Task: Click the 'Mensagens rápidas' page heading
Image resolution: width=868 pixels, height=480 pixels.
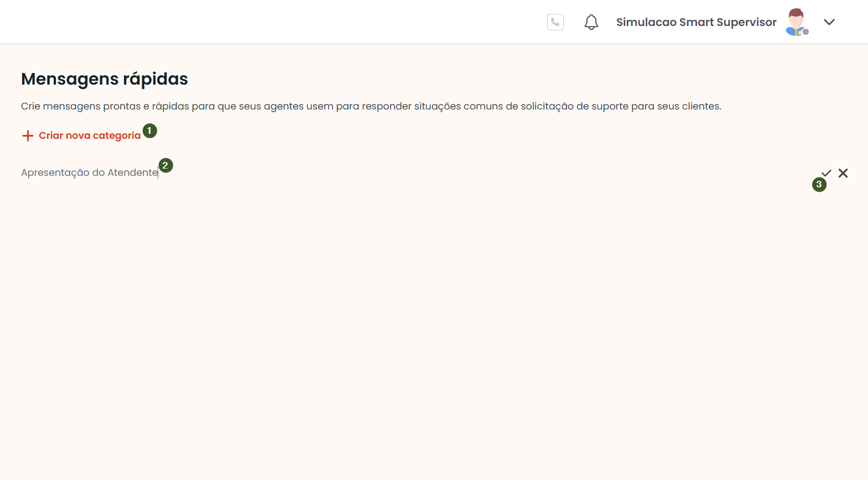Action: click(x=105, y=79)
